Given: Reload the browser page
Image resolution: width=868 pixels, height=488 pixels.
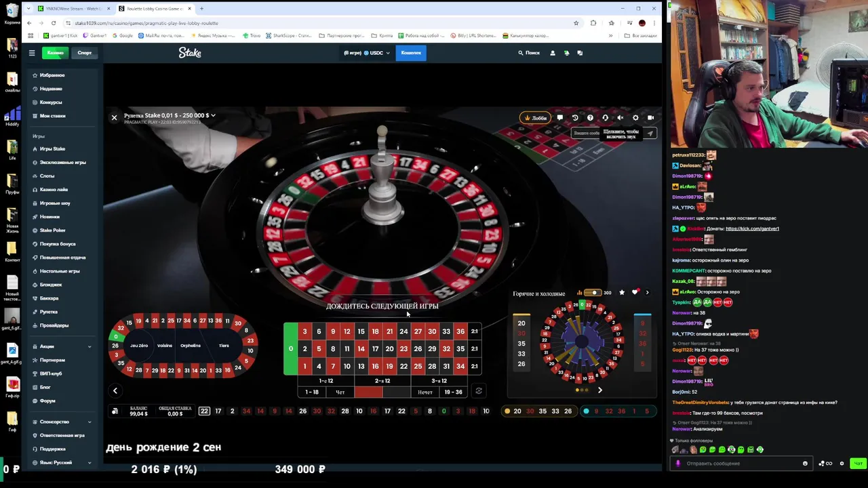Looking at the screenshot, I should point(54,23).
